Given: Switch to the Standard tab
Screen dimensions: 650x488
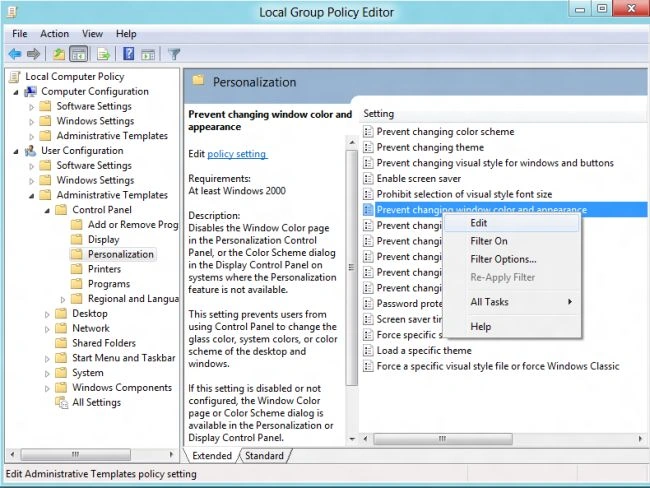Looking at the screenshot, I should (264, 456).
